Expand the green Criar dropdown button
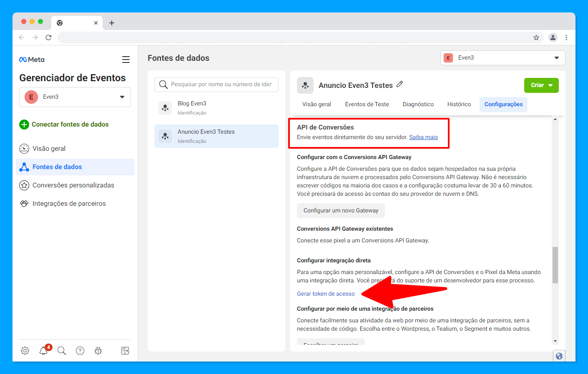 click(x=541, y=85)
